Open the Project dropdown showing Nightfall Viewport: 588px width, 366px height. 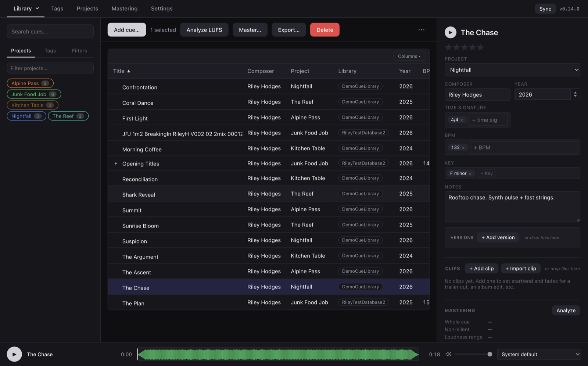pos(512,70)
